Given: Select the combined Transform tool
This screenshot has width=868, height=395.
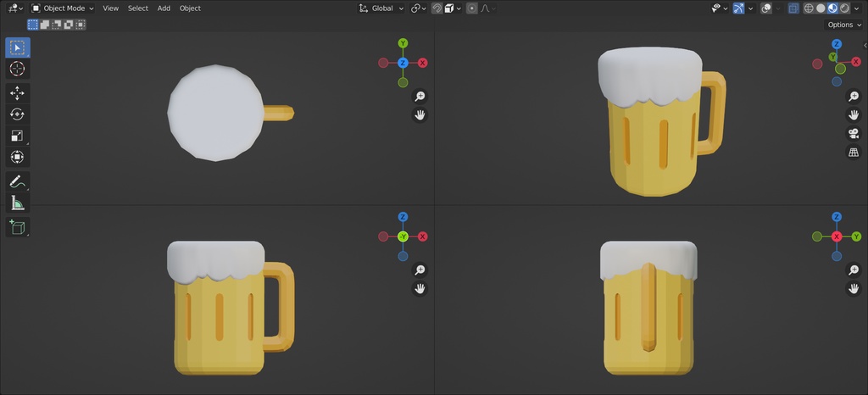Looking at the screenshot, I should [x=18, y=157].
